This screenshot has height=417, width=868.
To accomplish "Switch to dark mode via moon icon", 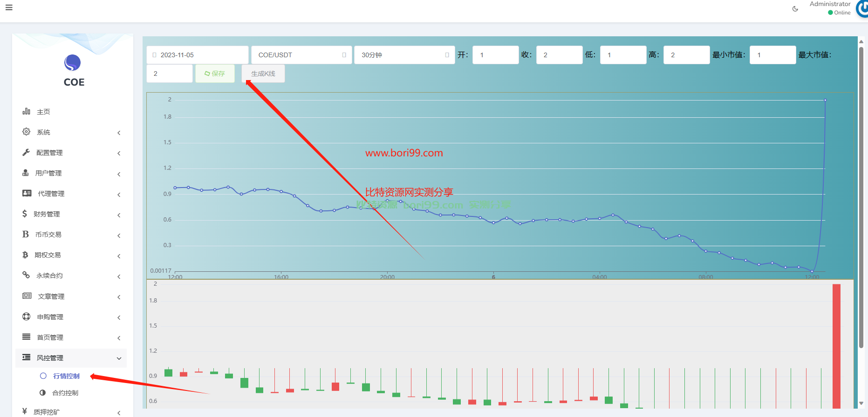I will coord(795,9).
